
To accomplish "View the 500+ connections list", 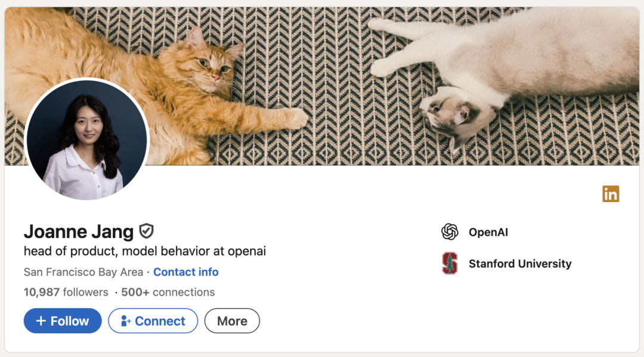I will pyautogui.click(x=168, y=292).
